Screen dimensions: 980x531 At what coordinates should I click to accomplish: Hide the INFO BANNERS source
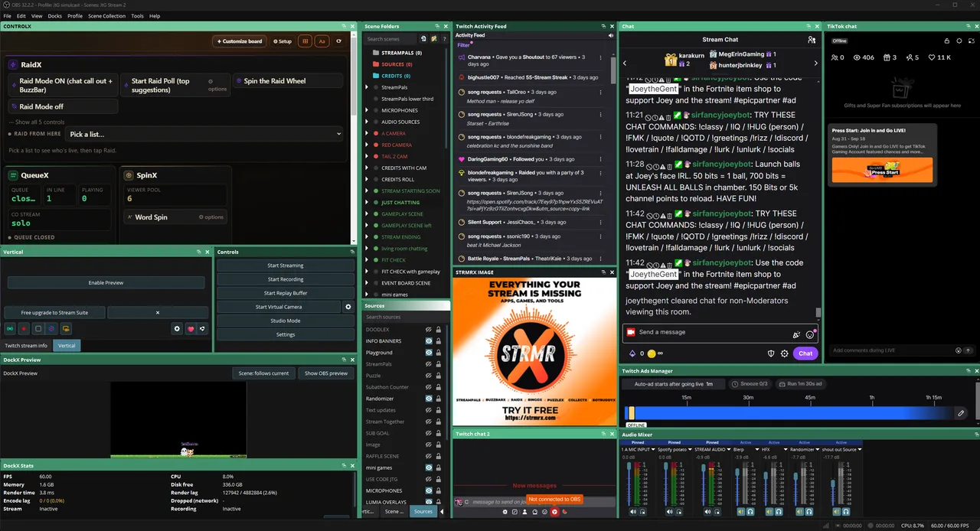click(429, 340)
